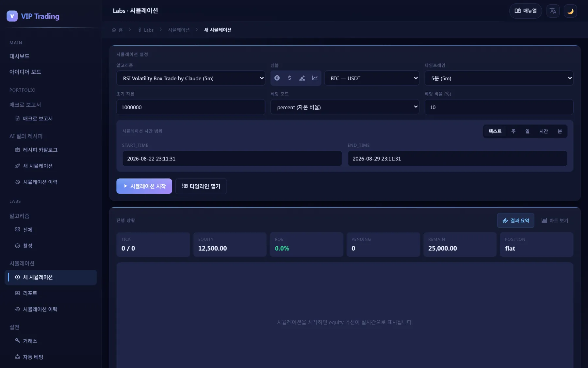Click the language translate icon
588x368 pixels.
(553, 11)
